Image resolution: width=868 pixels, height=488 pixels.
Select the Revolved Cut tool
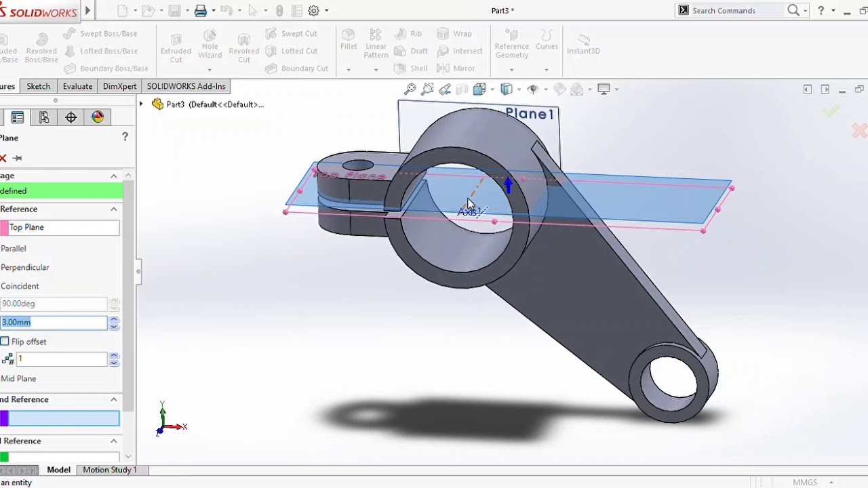[244, 47]
